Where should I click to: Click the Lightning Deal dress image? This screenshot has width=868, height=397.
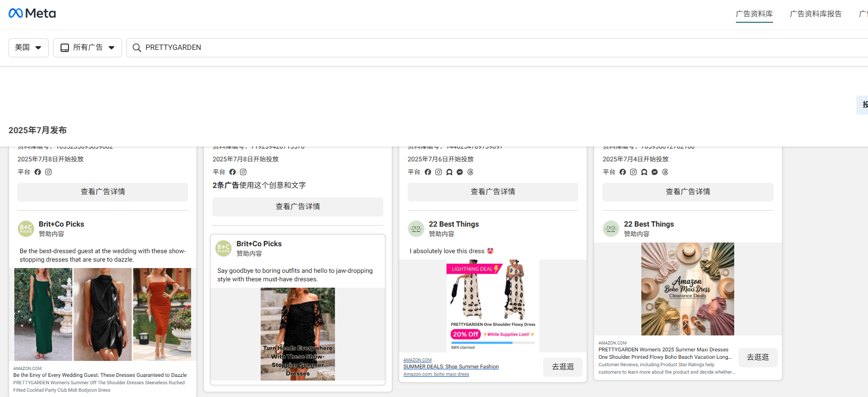point(493,306)
